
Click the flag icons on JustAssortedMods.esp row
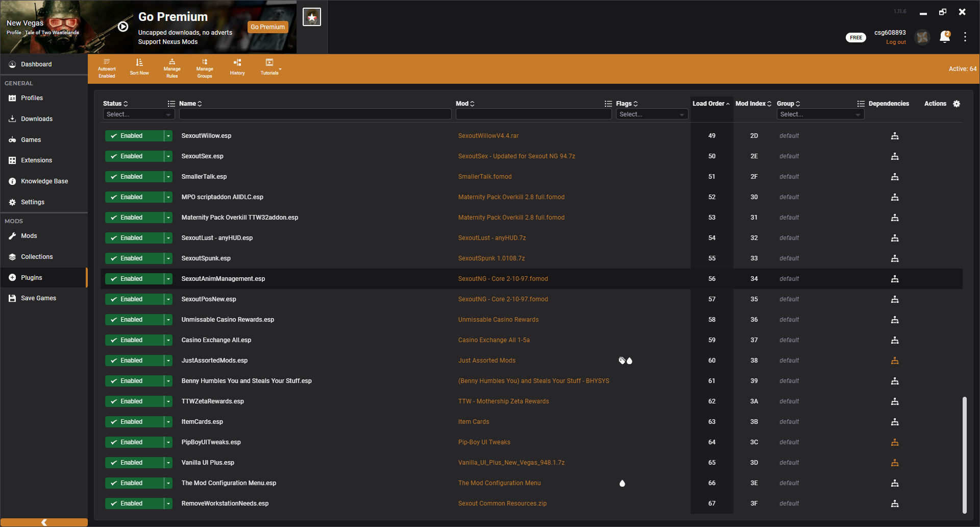(x=625, y=361)
